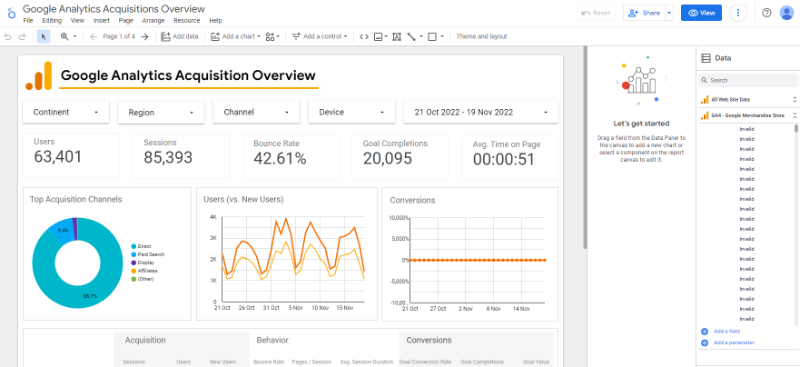Viewport: 800px width, 367px height.
Task: Click the Data panel header icon
Action: click(x=706, y=58)
